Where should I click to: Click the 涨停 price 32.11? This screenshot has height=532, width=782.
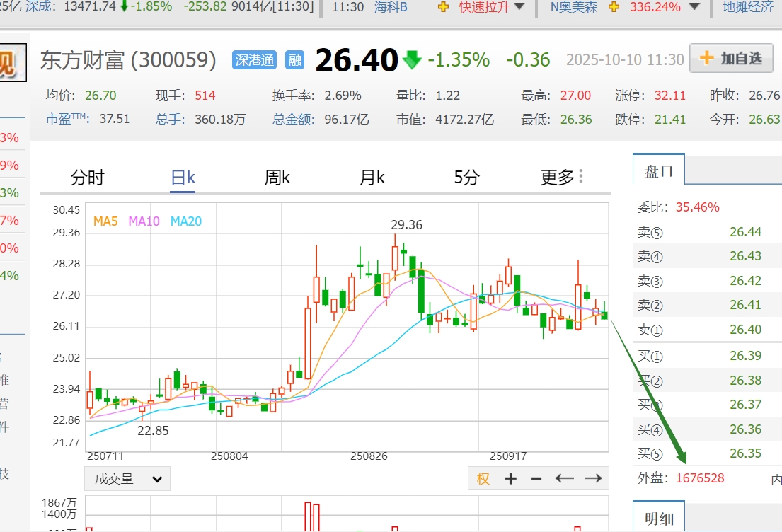(x=669, y=96)
